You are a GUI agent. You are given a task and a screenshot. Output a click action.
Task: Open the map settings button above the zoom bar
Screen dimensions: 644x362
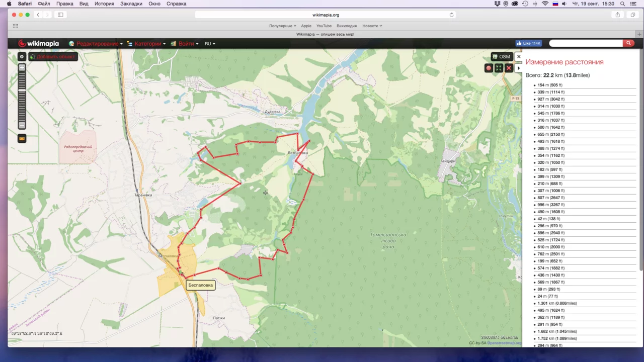tap(22, 57)
